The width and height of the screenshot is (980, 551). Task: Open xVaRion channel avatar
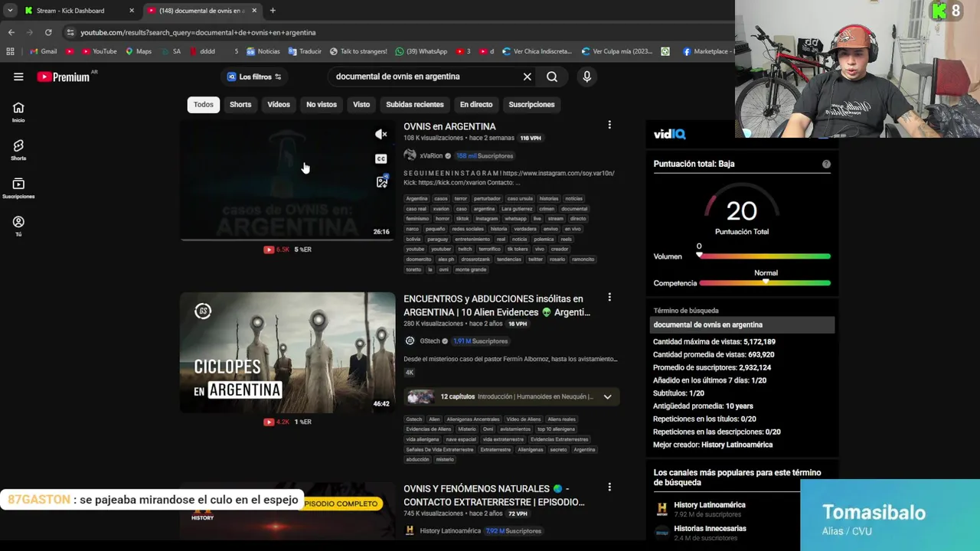(x=410, y=155)
